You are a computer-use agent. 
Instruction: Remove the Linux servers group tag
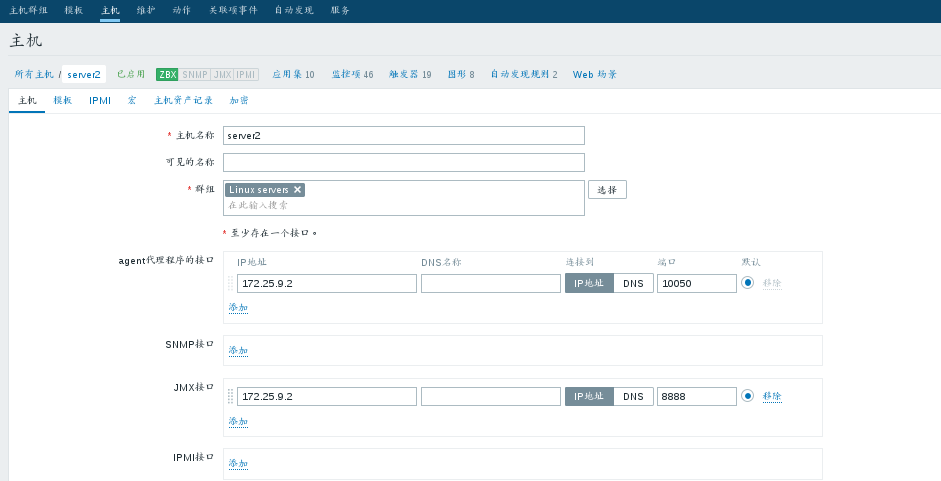[x=297, y=190]
